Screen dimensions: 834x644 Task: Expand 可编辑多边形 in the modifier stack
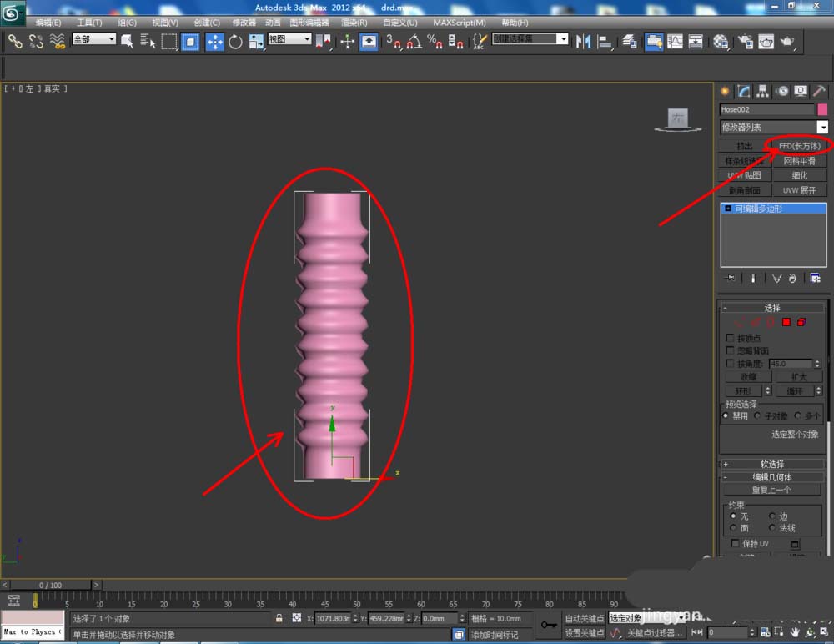tap(728, 209)
